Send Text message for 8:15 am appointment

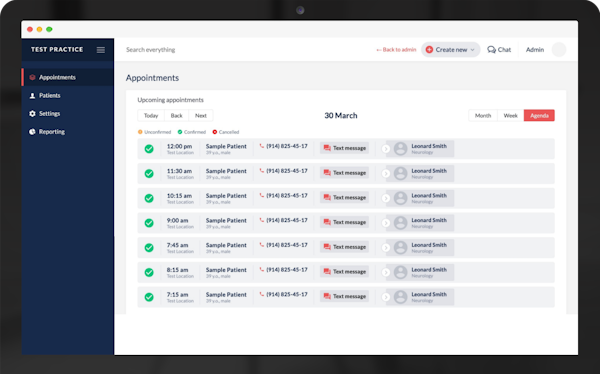click(344, 272)
